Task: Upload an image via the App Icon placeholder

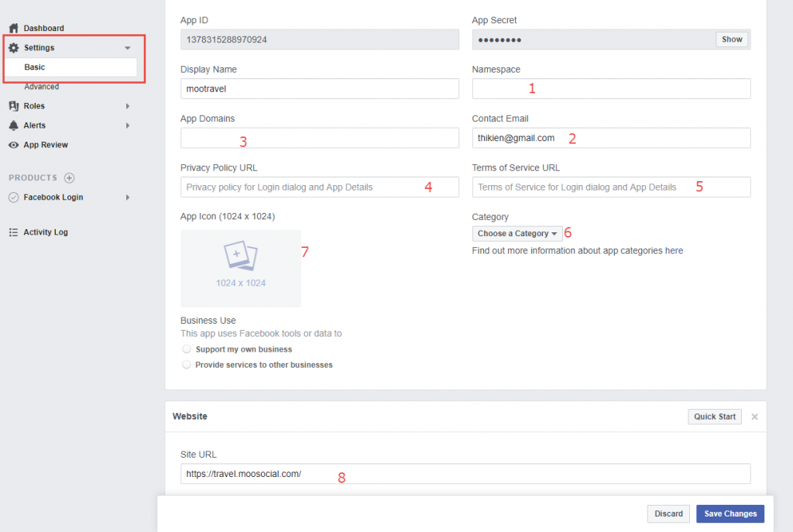Action: [241, 268]
